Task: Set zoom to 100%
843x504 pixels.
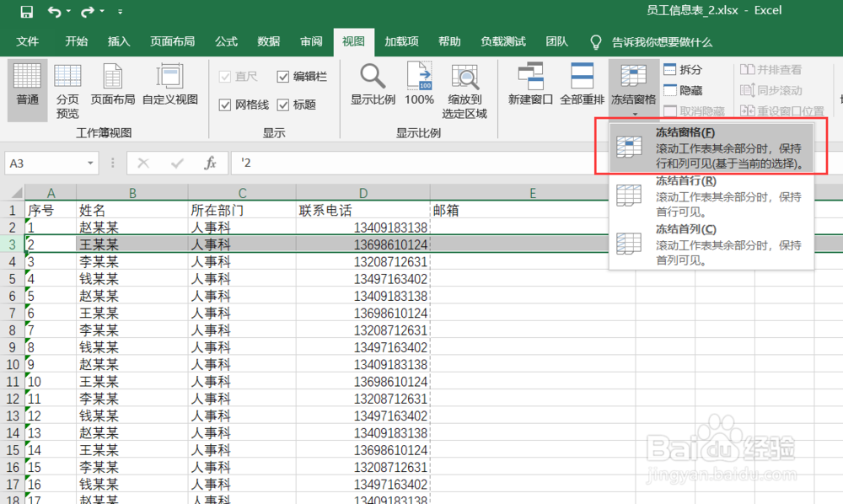Action: tap(419, 84)
